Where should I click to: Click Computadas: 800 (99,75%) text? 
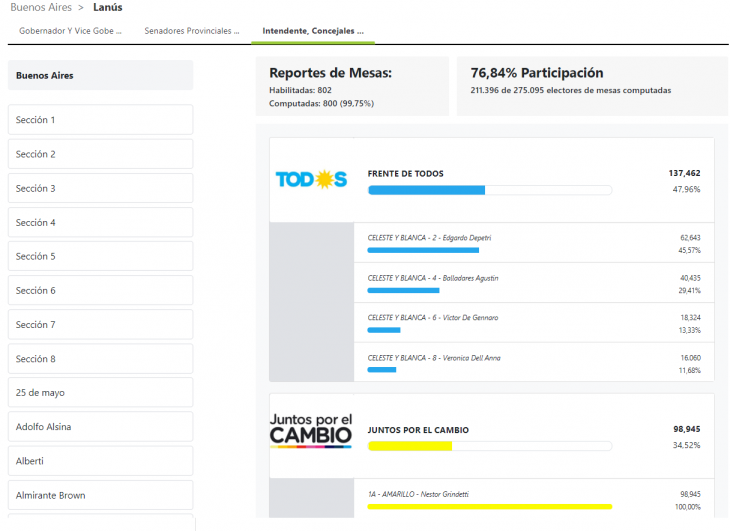pos(321,103)
